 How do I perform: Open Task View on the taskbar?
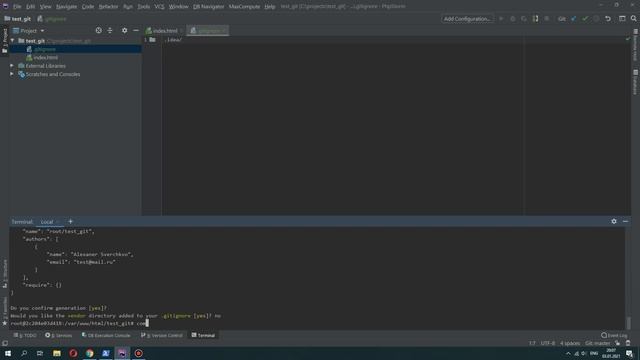[x=40, y=353]
